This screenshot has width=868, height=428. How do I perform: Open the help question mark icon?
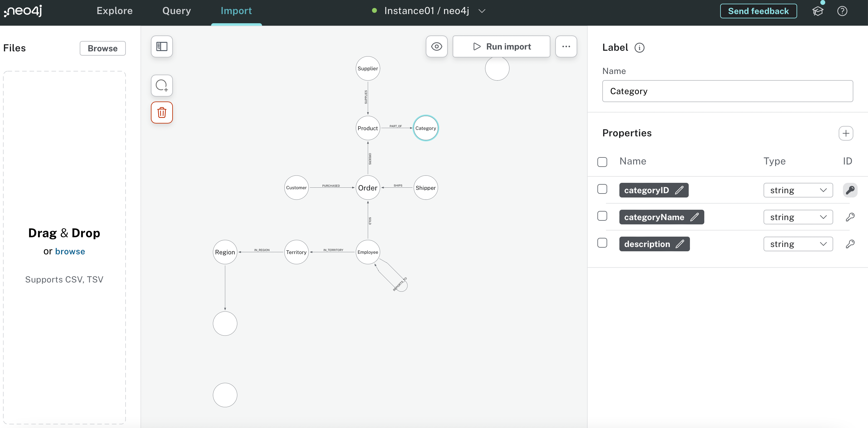tap(842, 11)
